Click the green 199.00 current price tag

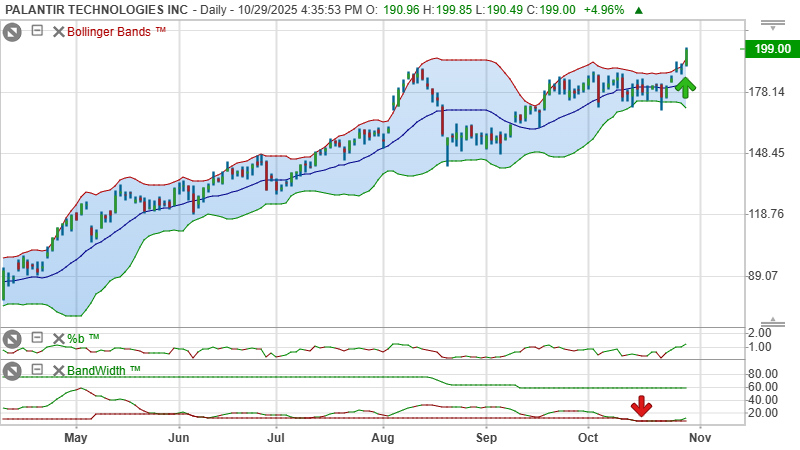pyautogui.click(x=771, y=49)
